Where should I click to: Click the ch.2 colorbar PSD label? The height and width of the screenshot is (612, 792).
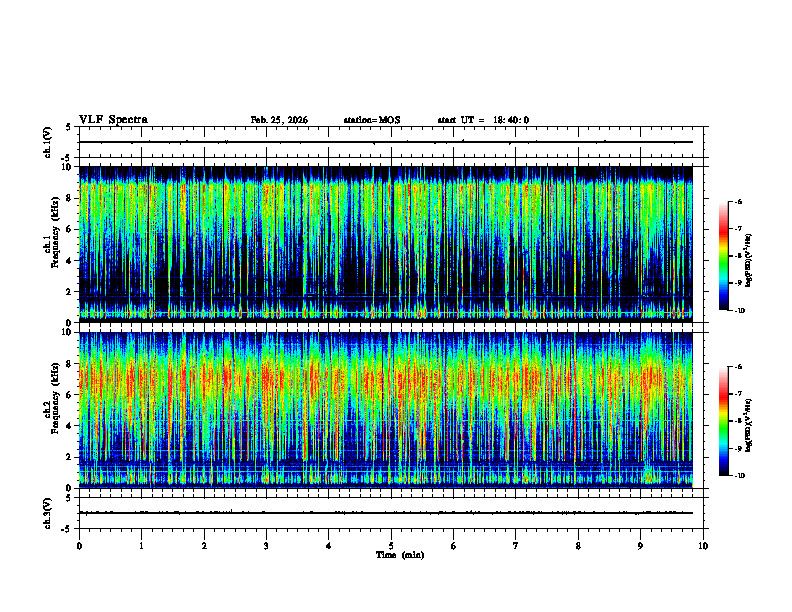(748, 425)
